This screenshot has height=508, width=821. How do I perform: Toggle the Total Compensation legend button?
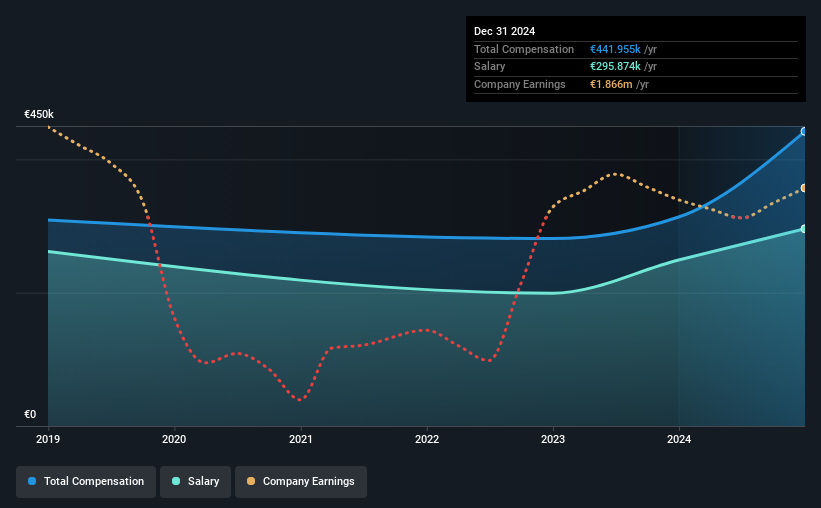86,482
